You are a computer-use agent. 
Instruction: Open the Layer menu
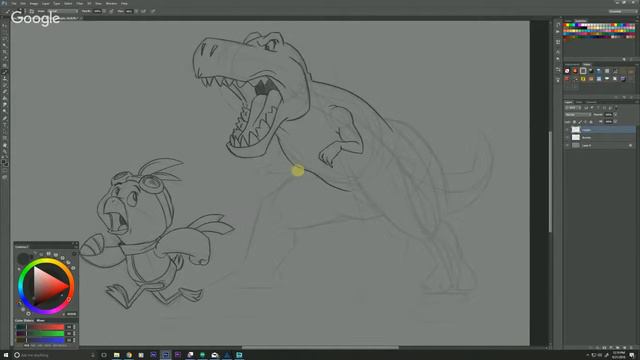tap(45, 3)
